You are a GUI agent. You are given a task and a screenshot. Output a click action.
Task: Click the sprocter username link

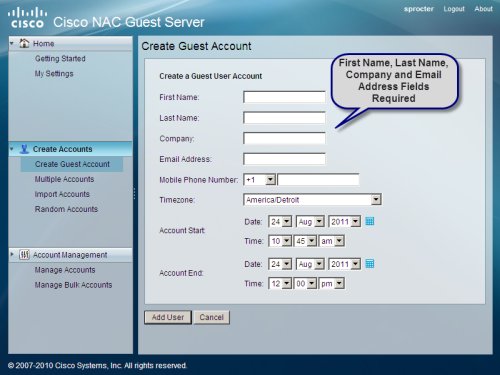419,9
